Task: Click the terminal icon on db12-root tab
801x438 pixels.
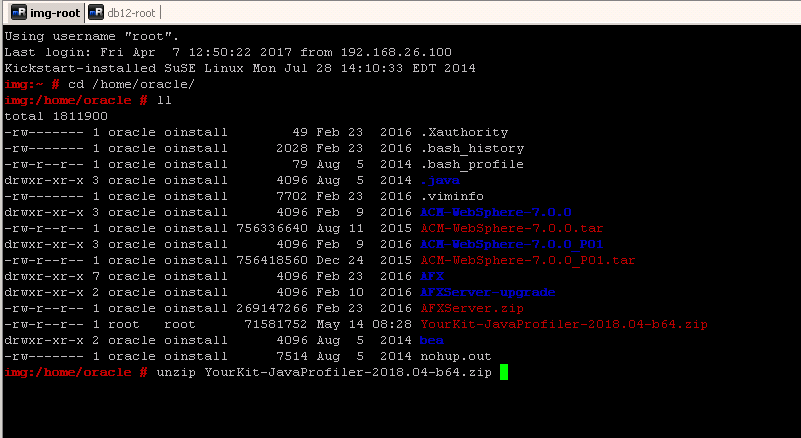Action: pyautogui.click(x=95, y=12)
